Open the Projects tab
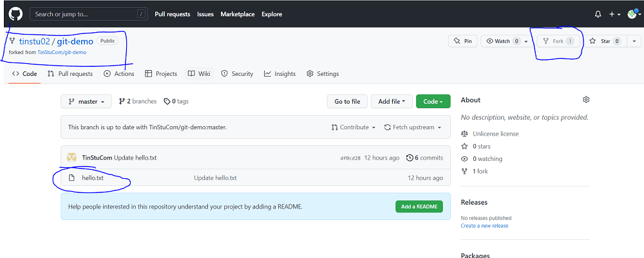Image resolution: width=644 pixels, height=258 pixels. click(161, 74)
